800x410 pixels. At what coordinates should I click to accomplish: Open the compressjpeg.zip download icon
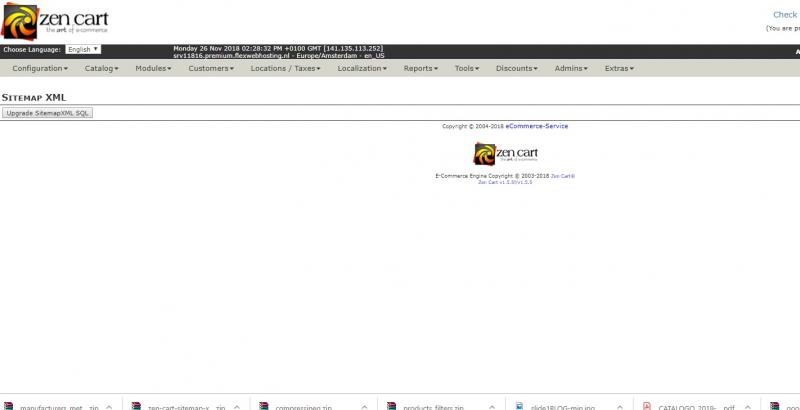(x=264, y=406)
